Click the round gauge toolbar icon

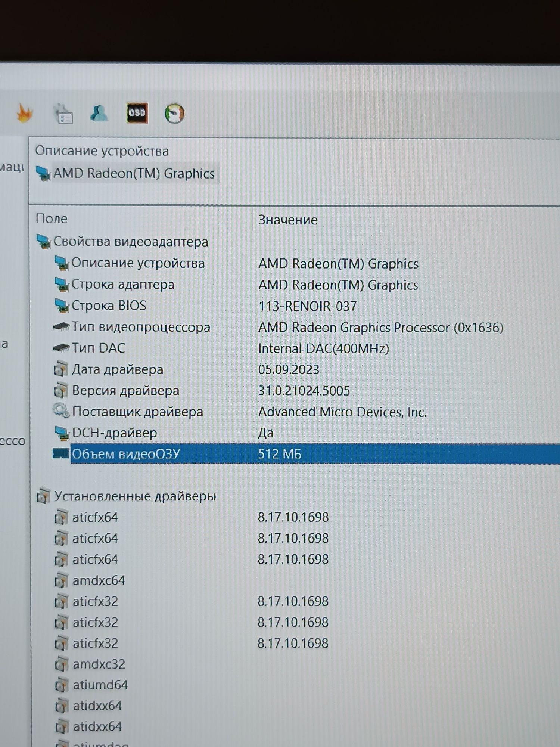point(174,114)
